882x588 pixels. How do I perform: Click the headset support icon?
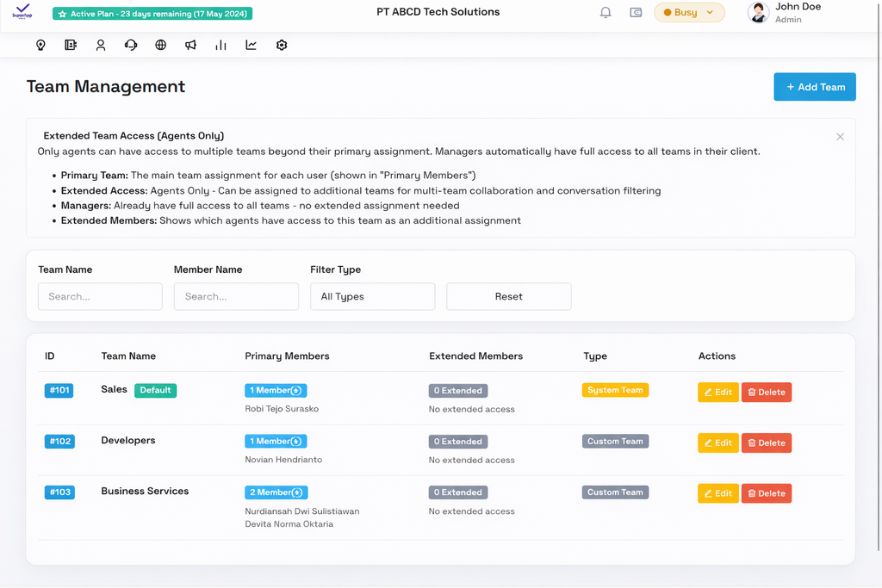131,46
